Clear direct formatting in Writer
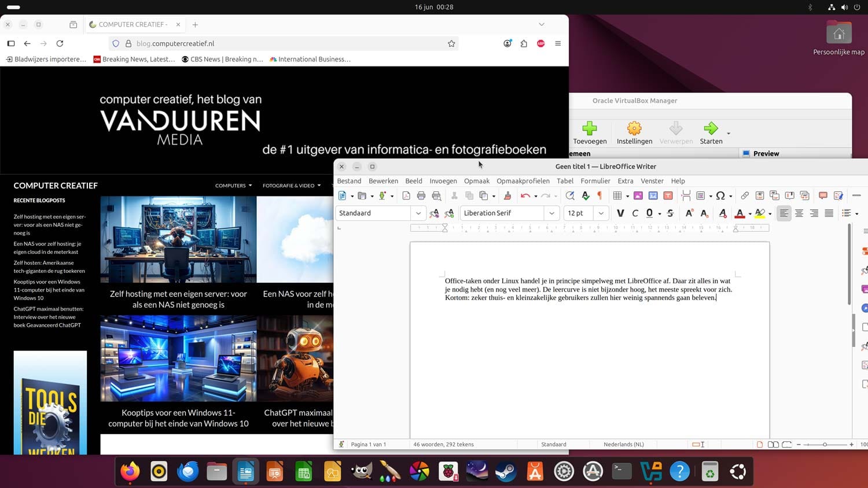The width and height of the screenshot is (868, 488). (723, 213)
